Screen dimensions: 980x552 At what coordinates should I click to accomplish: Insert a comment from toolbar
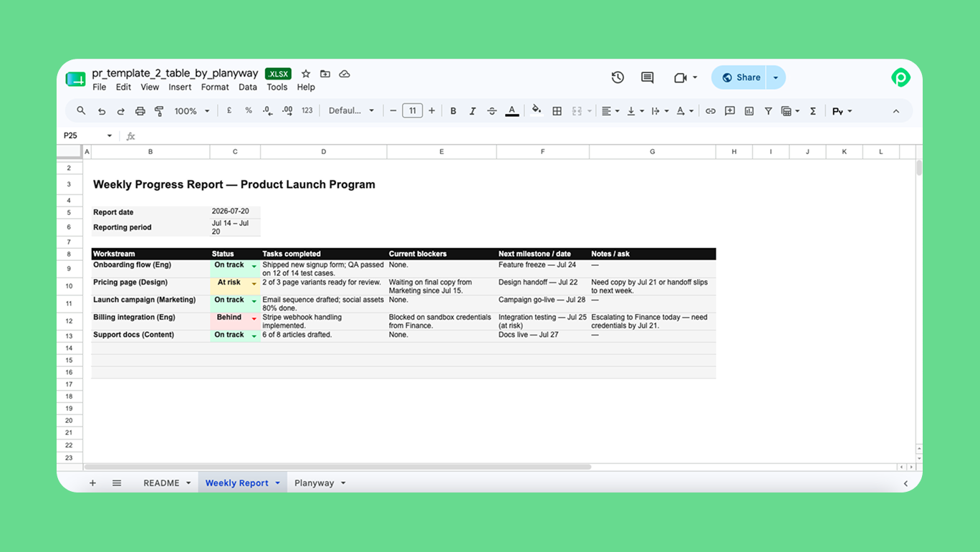pyautogui.click(x=729, y=111)
